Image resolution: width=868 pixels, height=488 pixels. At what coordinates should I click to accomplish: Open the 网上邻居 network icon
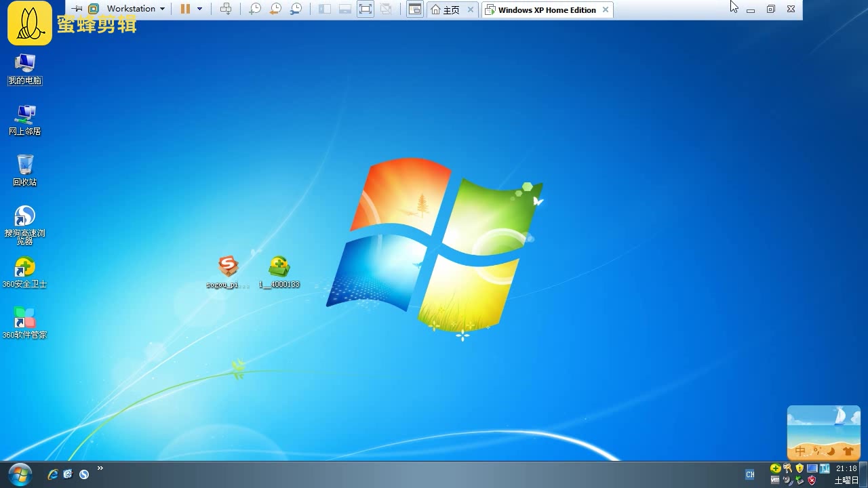point(25,120)
